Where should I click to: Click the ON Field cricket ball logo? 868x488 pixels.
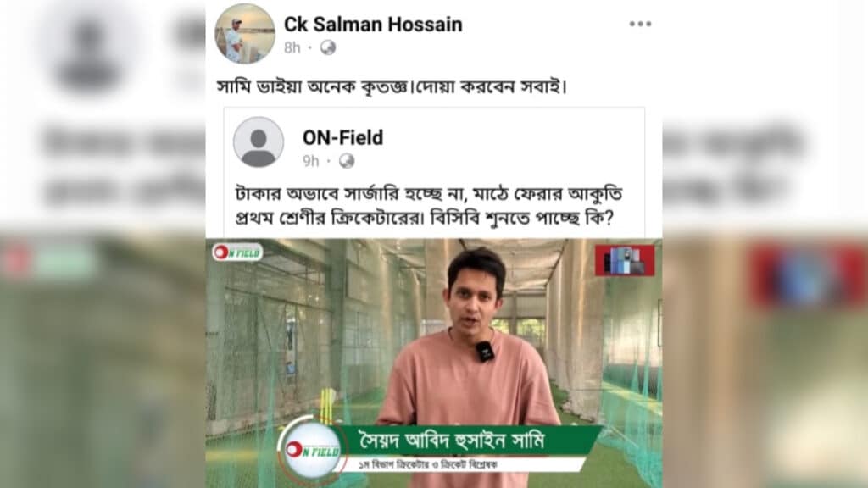pos(312,451)
